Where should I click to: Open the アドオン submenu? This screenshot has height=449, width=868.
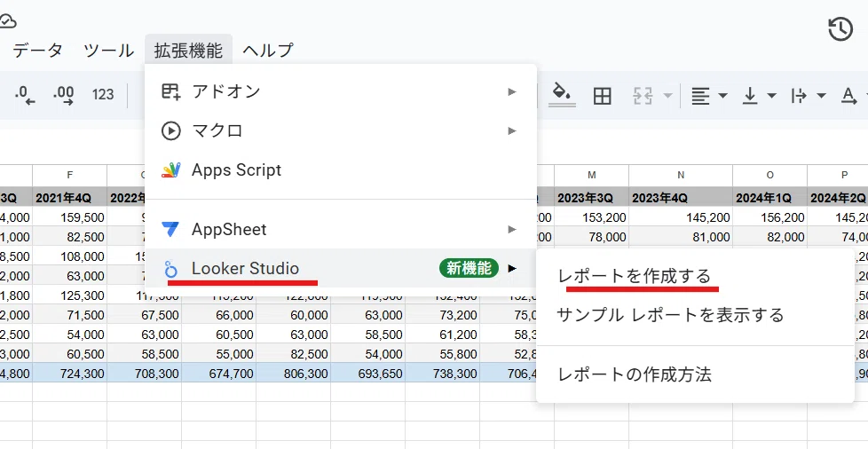tap(341, 91)
